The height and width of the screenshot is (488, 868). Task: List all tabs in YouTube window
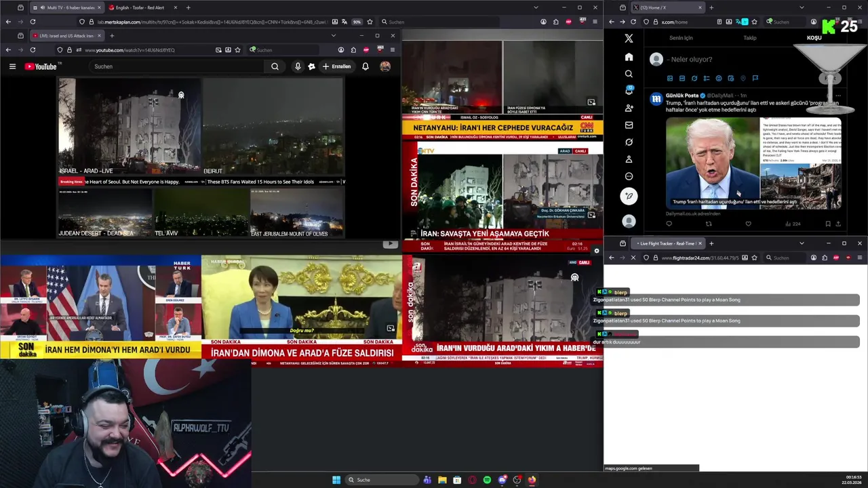coord(333,35)
